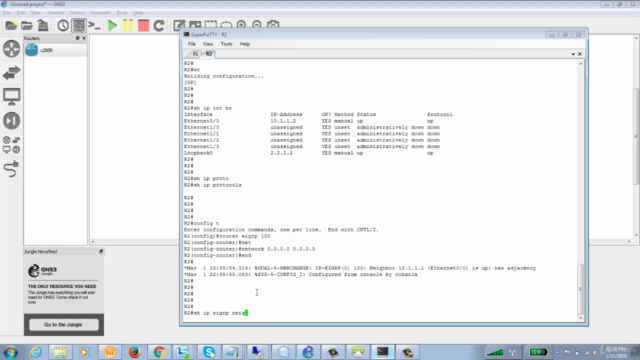Viewport: 640px width, 360px height.
Task: Open console to all devices icon
Action: point(95,26)
